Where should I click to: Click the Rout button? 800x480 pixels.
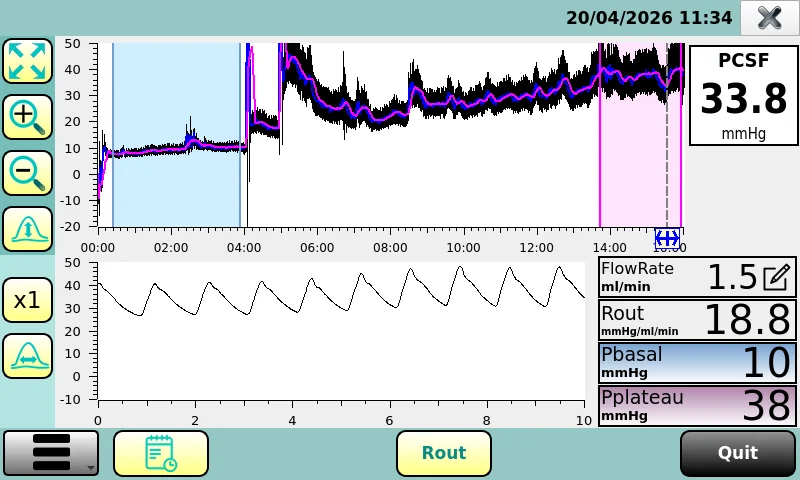click(444, 453)
